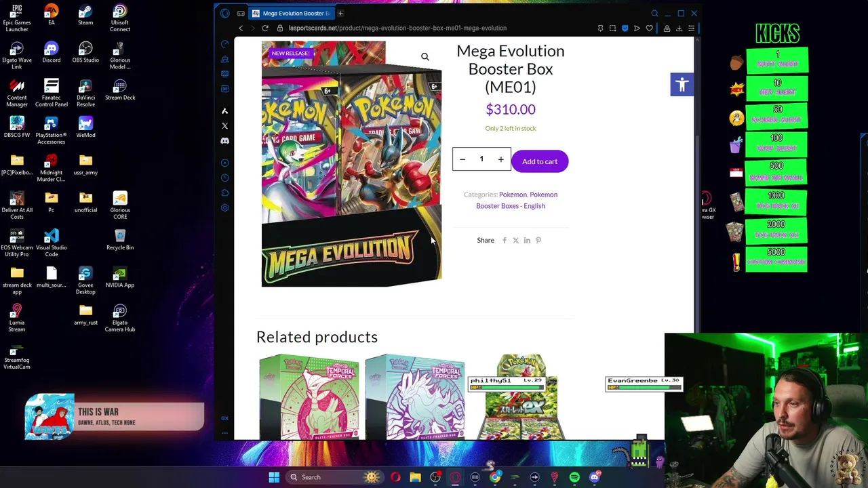Open Visual Studio Code desktop shortcut
868x488 pixels.
(52, 243)
